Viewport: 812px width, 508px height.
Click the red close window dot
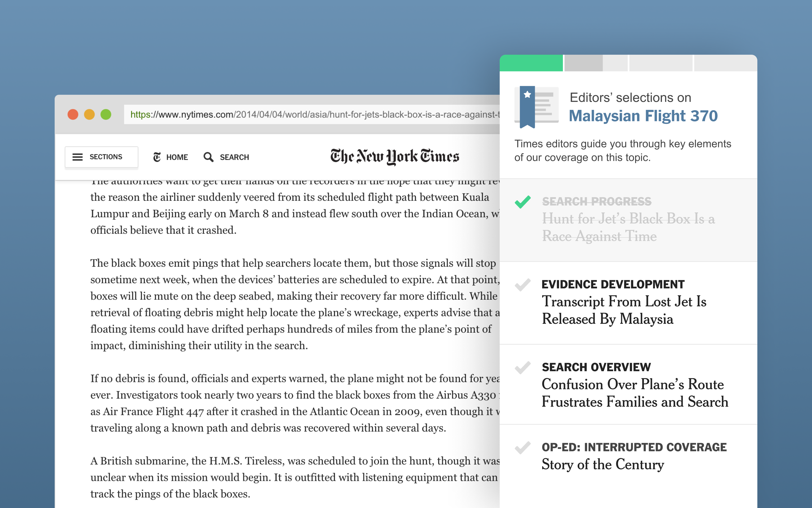(73, 115)
